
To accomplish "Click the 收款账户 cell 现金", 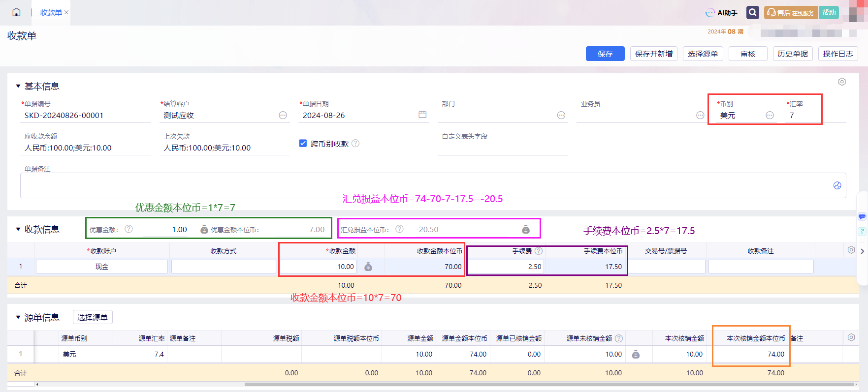I will tap(102, 267).
